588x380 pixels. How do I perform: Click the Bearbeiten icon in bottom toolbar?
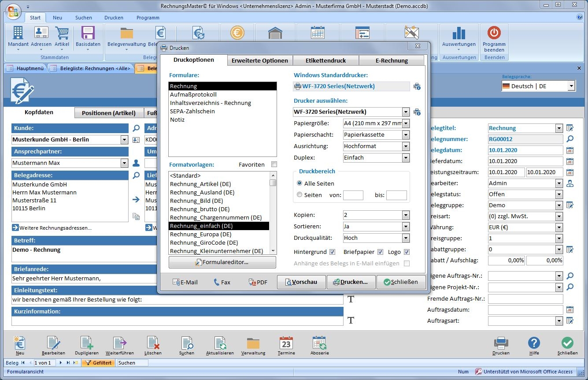[53, 343]
